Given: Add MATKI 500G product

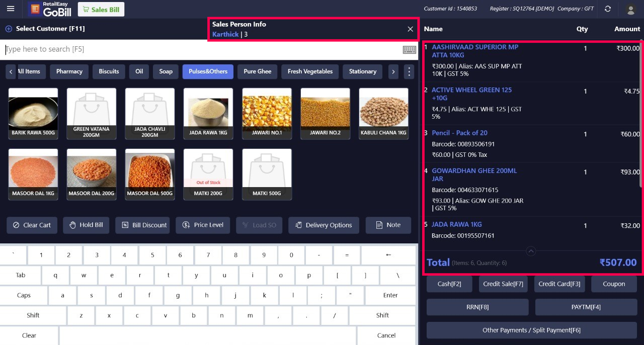Looking at the screenshot, I should [x=267, y=175].
